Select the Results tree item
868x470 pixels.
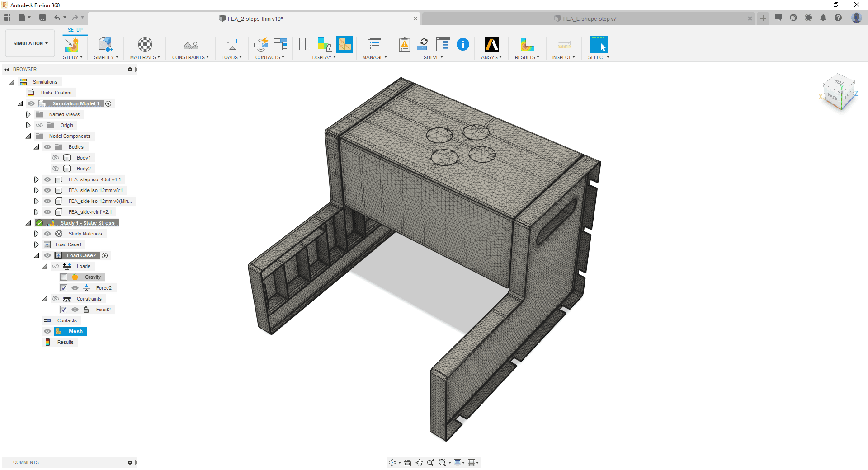pos(65,342)
